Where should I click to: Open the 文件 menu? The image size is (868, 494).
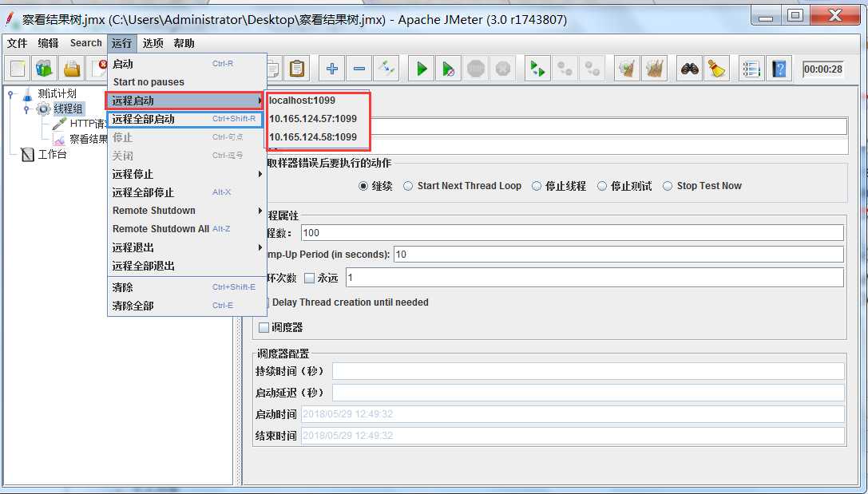17,43
